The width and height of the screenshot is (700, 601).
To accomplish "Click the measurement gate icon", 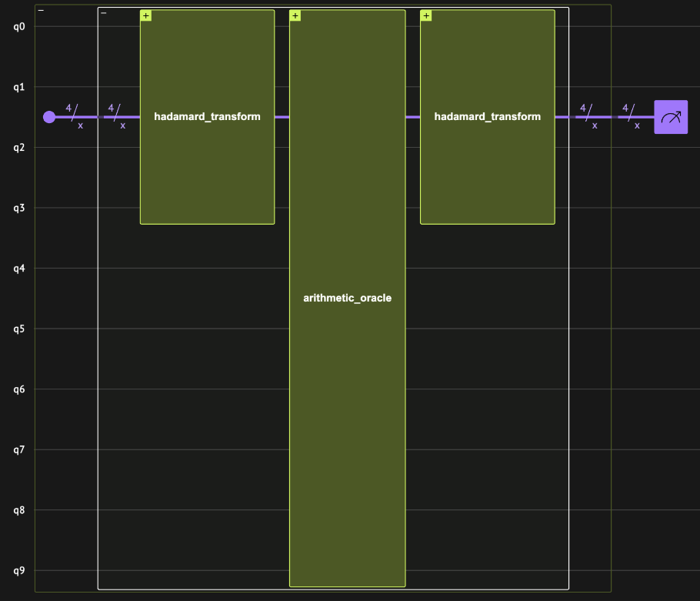I will (671, 117).
